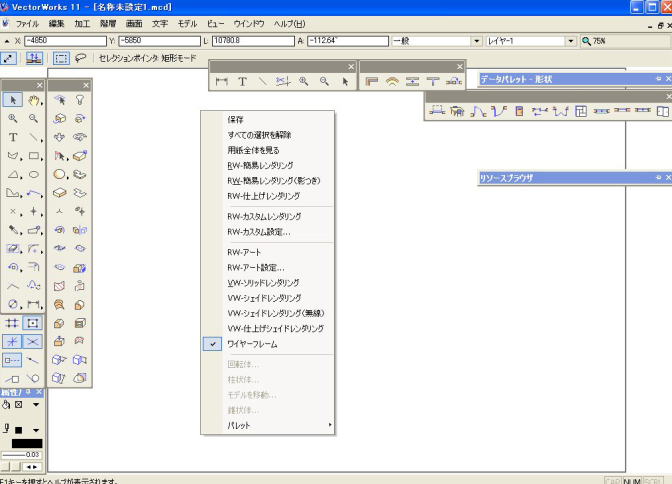
Task: Click the X coordinate field showing -4850
Action: tap(65, 41)
